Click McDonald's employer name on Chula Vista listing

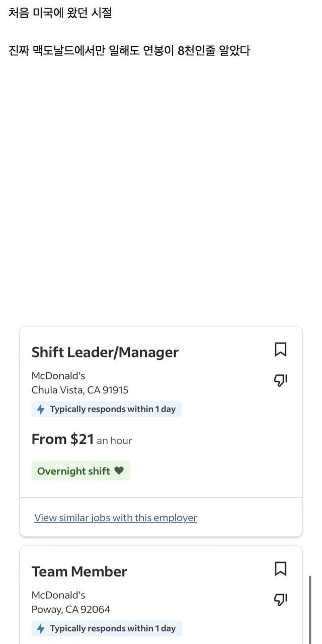point(58,376)
